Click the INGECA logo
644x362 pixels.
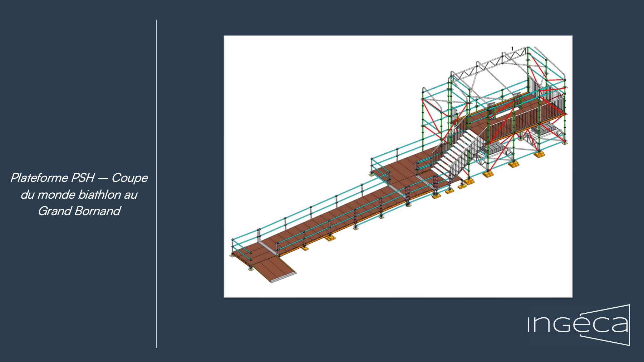coord(578,324)
